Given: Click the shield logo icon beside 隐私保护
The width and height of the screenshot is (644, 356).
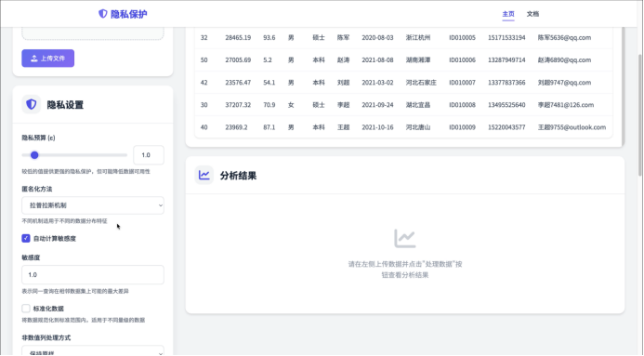Looking at the screenshot, I should [x=102, y=14].
